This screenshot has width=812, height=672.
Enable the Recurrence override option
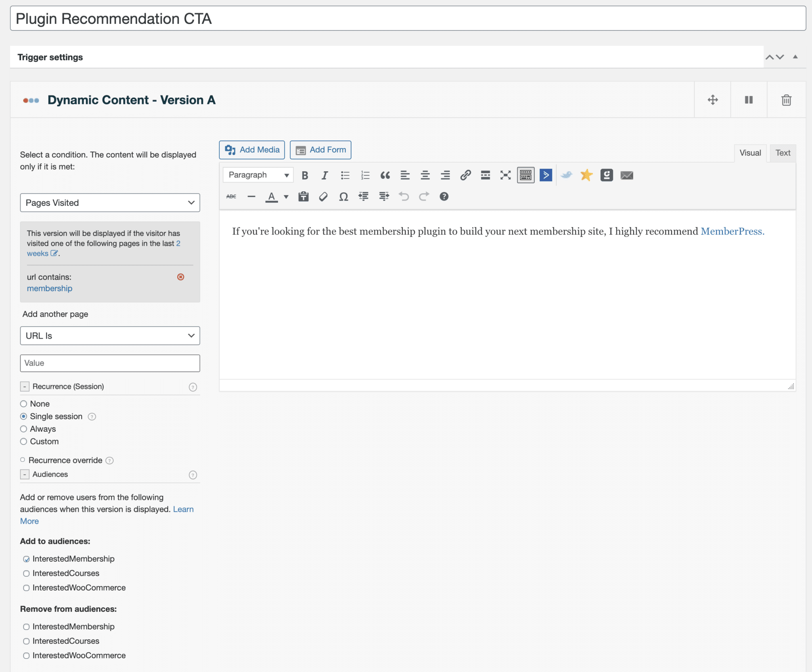click(23, 460)
